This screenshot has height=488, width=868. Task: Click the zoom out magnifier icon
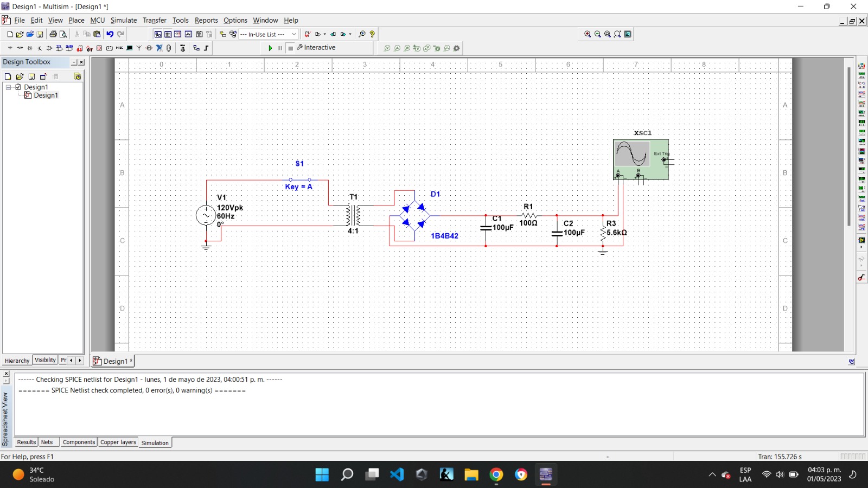click(597, 34)
